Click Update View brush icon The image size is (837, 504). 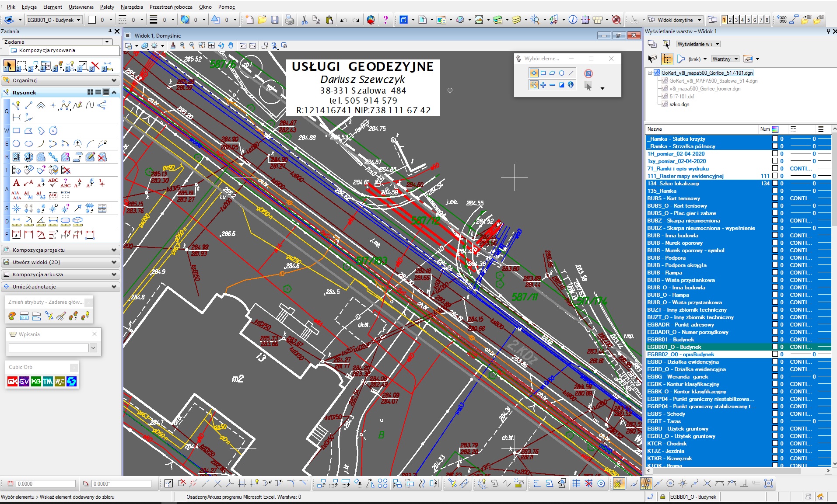pos(173,45)
